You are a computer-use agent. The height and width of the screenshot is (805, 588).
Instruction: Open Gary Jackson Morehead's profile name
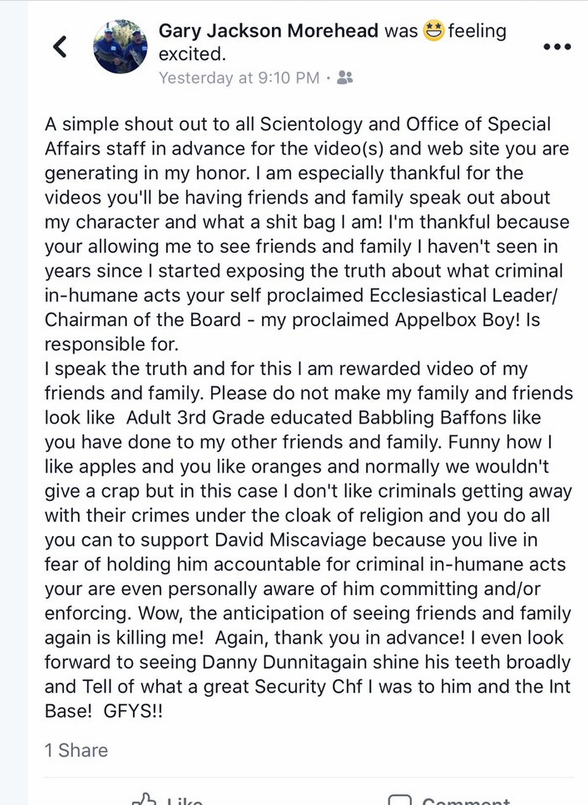[269, 31]
